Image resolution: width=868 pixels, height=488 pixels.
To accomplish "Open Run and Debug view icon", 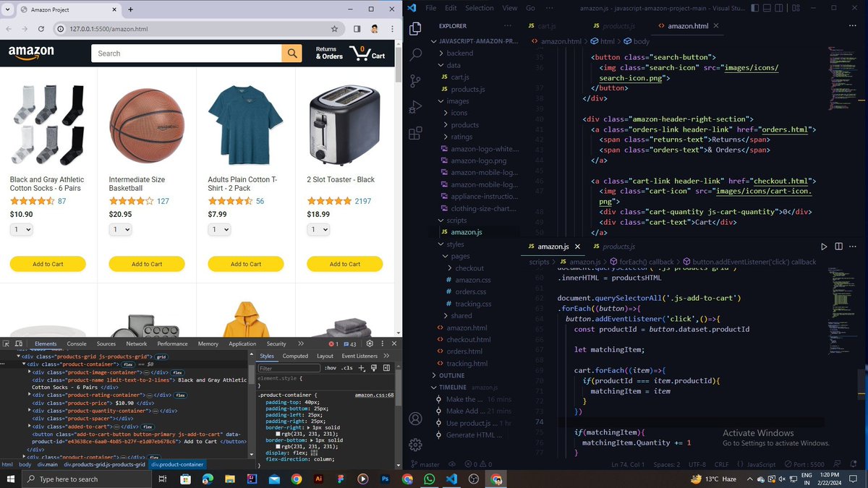I will 415,107.
